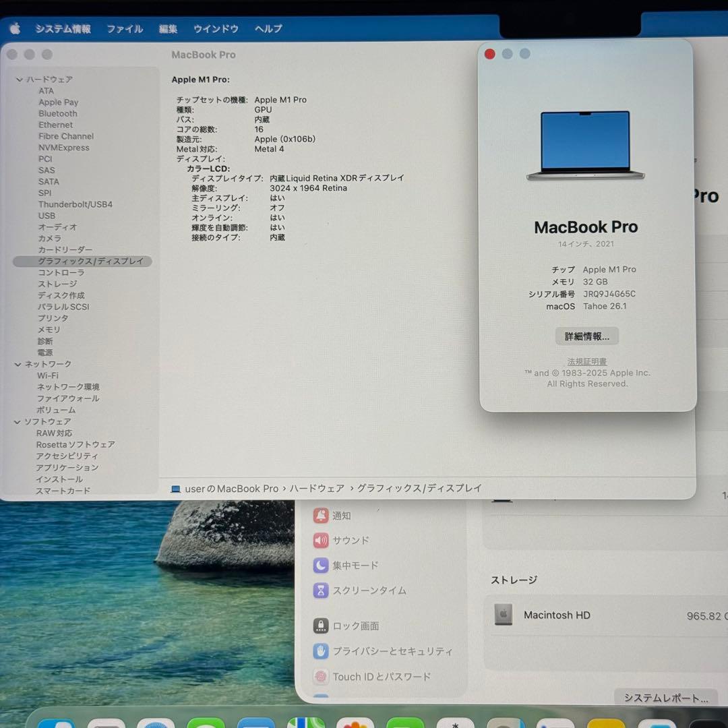Screen dimensions: 728x728
Task: Open プライバシーとセキュリティ hand icon
Action: click(321, 651)
